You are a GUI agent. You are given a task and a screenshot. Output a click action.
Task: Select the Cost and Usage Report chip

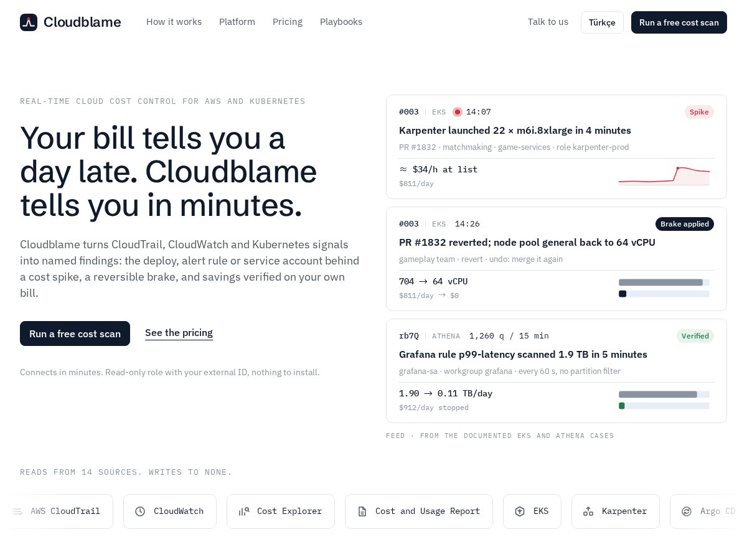click(419, 511)
